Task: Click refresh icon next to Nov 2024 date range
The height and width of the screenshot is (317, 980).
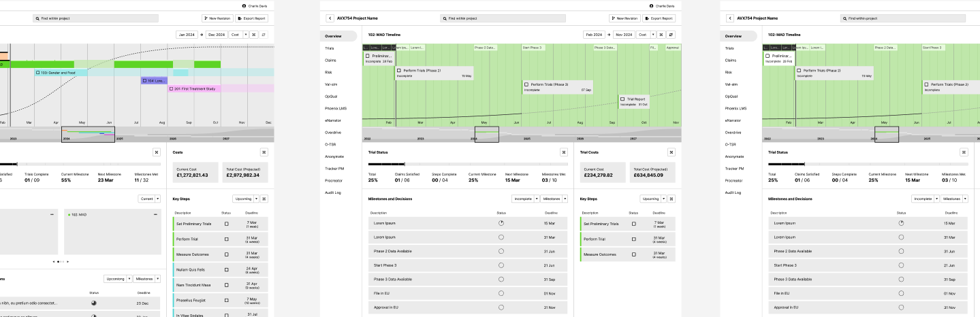Action: tap(671, 34)
